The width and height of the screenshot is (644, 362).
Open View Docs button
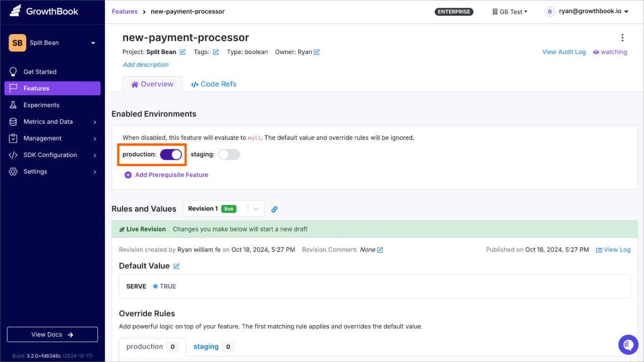tap(52, 334)
